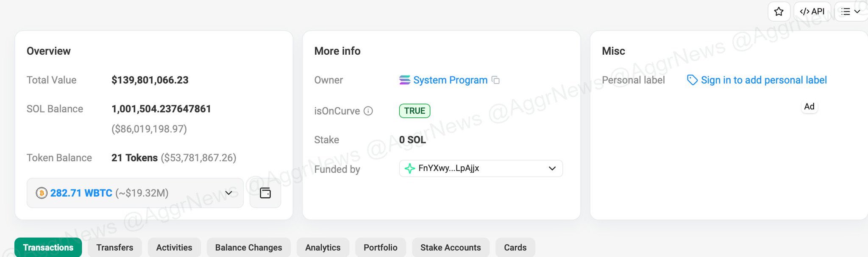Click the green sparkle icon in Funded by
Viewport: 868px width, 257px height.
[410, 168]
